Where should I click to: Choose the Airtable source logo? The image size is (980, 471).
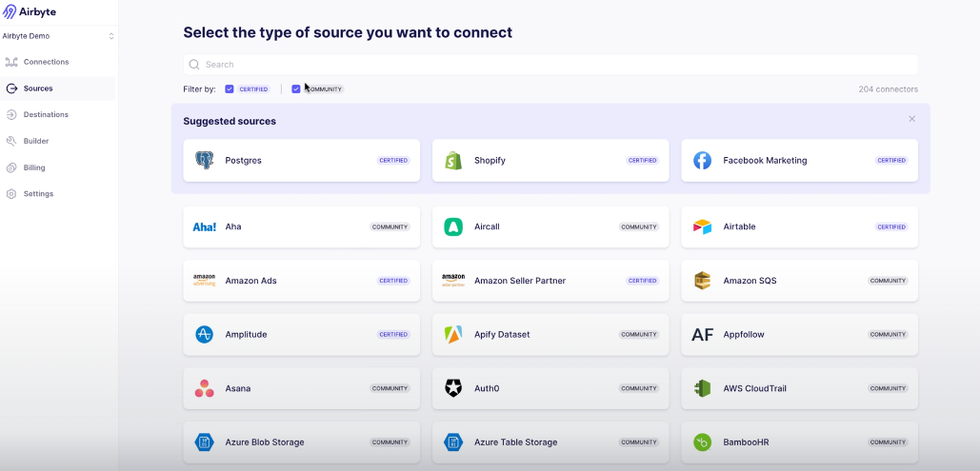(703, 226)
